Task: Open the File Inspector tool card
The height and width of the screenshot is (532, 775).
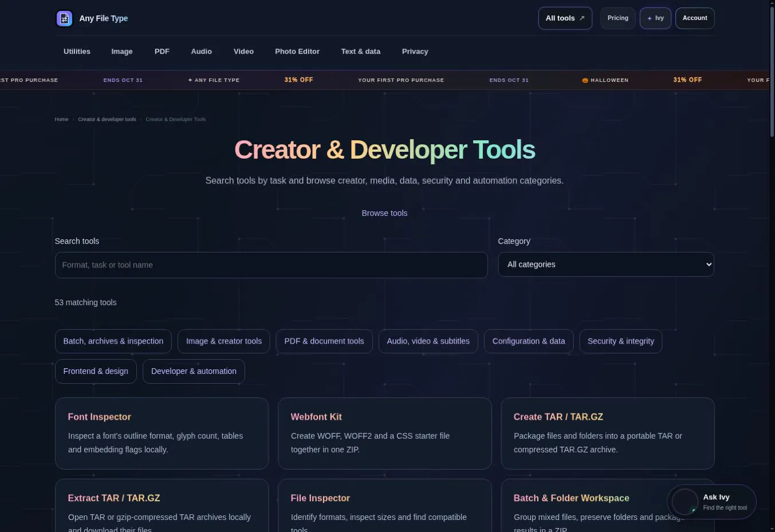Action: 384,506
